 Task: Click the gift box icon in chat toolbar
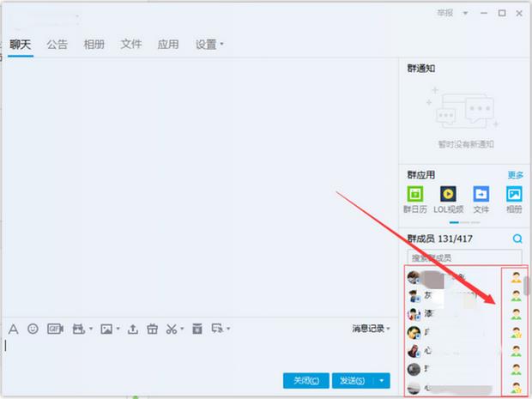153,329
